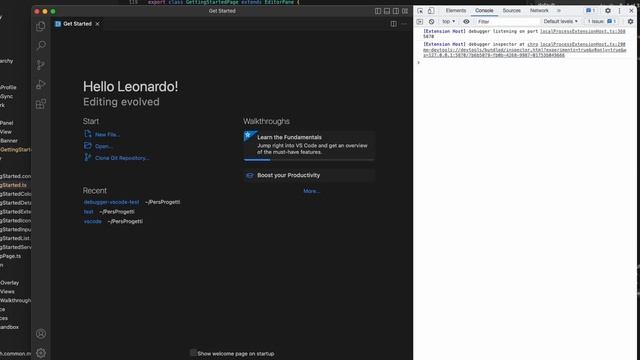The image size is (640, 360).
Task: Open the Extensions view
Action: pyautogui.click(x=41, y=104)
